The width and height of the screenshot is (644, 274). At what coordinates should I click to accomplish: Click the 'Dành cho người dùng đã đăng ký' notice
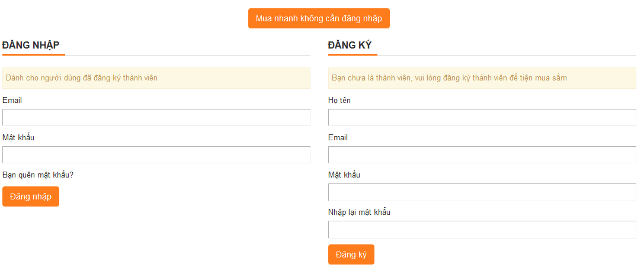click(156, 78)
